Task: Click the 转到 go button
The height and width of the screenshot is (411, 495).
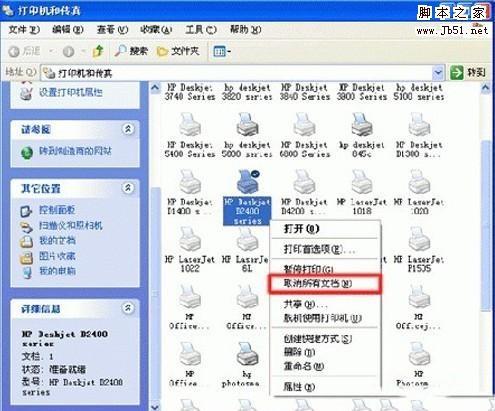Action: pos(468,72)
